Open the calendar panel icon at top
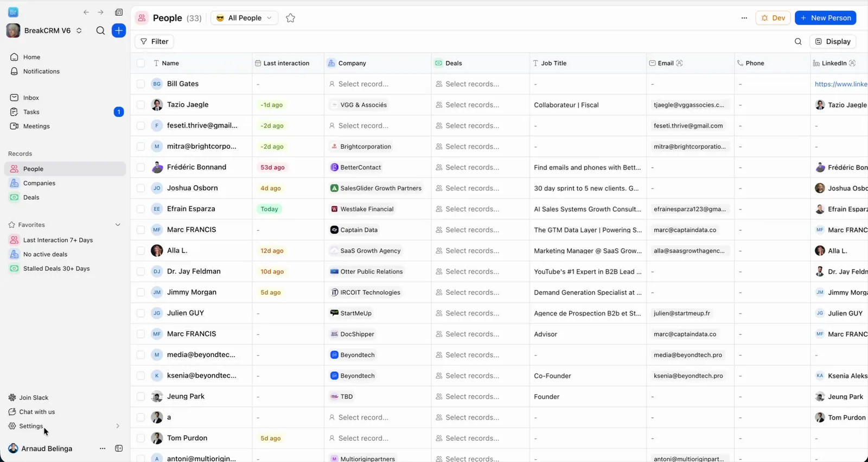Image resolution: width=868 pixels, height=462 pixels. tap(119, 12)
